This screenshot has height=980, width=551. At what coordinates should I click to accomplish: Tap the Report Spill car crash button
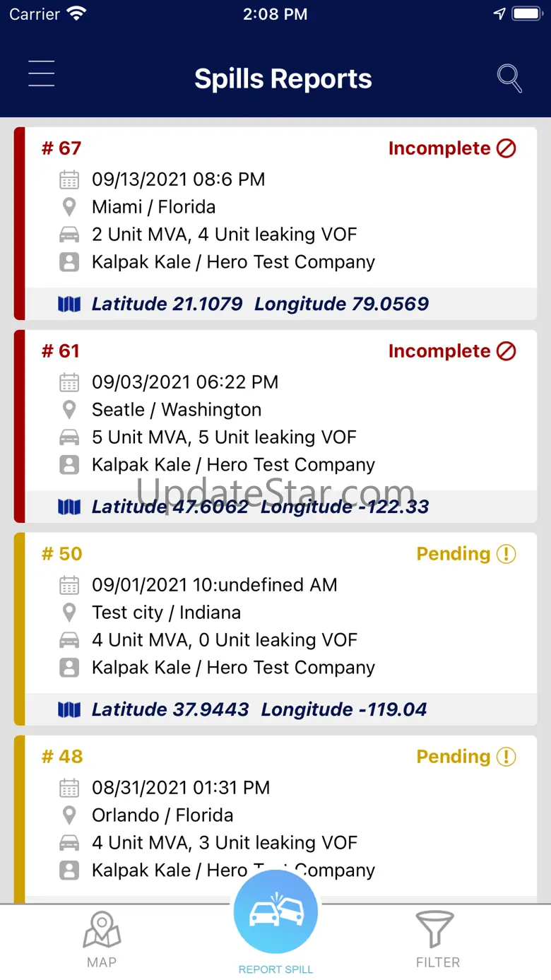pyautogui.click(x=275, y=913)
